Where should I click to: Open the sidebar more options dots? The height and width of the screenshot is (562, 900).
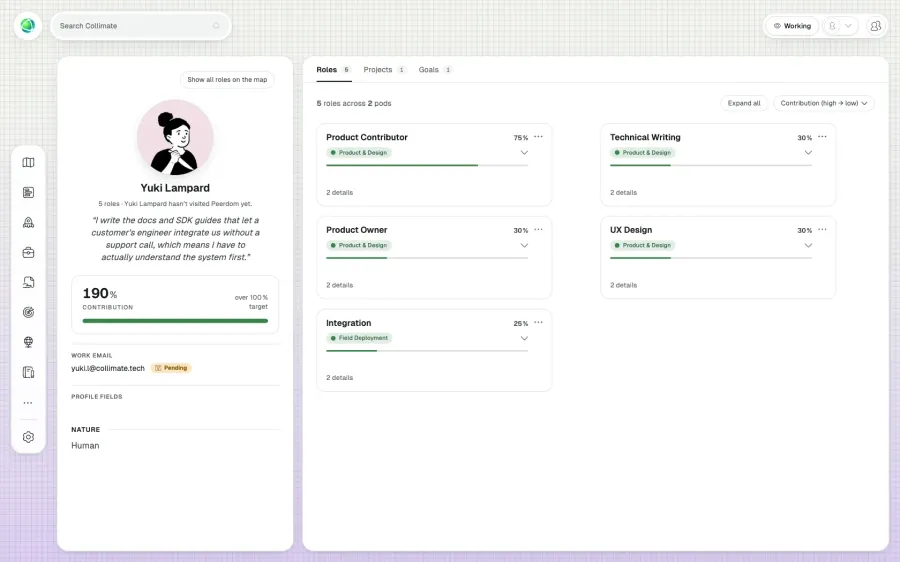tap(28, 403)
